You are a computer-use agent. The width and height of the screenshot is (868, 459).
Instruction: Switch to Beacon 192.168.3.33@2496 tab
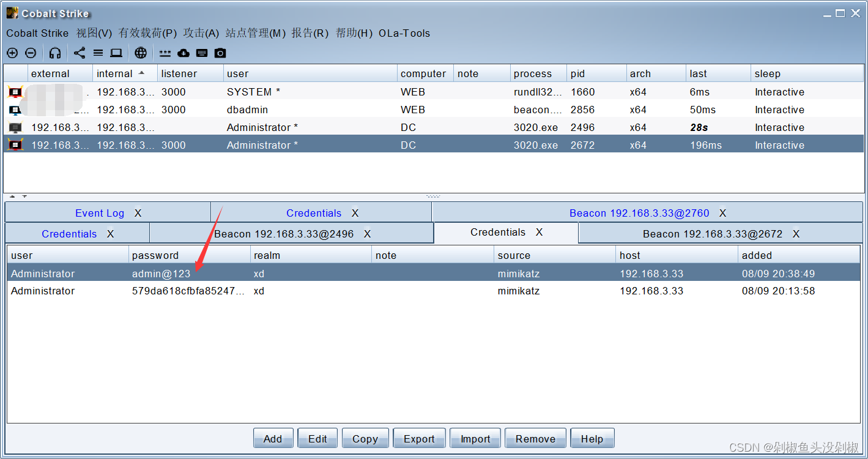click(x=284, y=234)
